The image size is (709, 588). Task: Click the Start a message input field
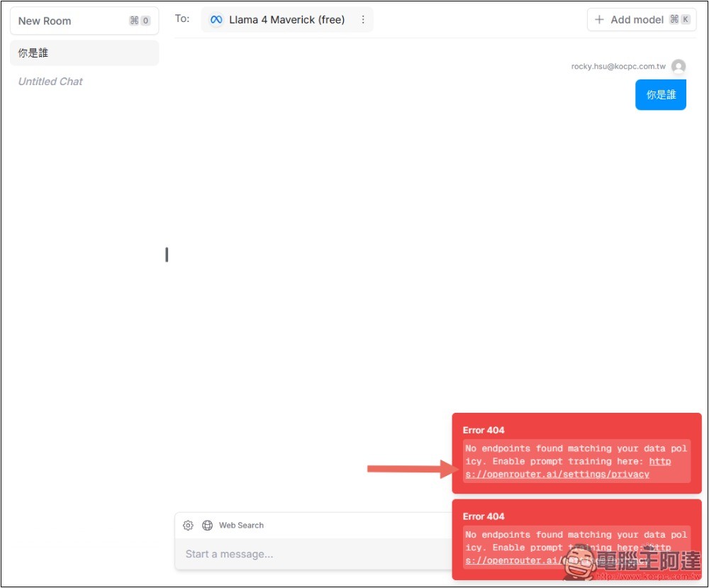pos(312,554)
